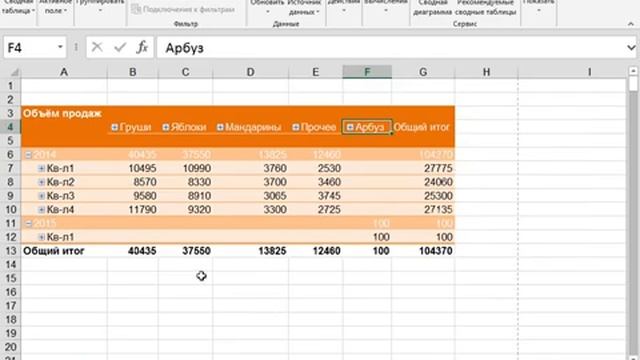Expand the Кв-л4 quarter row
Viewport: 640px width, 360px height.
pyautogui.click(x=41, y=210)
